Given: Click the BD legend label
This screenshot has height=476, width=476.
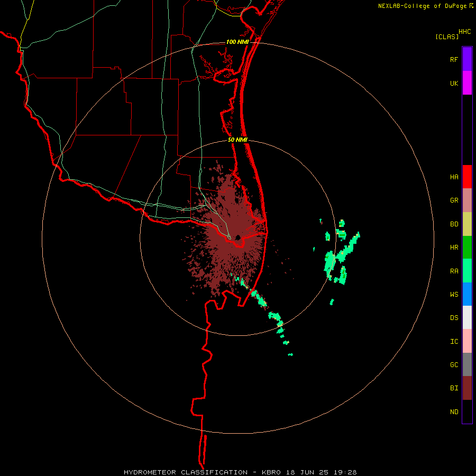Looking at the screenshot, I should click(454, 224).
